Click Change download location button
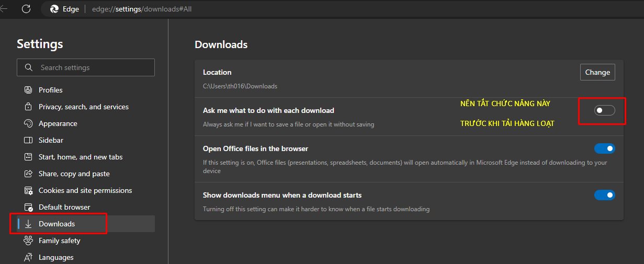The width and height of the screenshot is (644, 264). [597, 72]
